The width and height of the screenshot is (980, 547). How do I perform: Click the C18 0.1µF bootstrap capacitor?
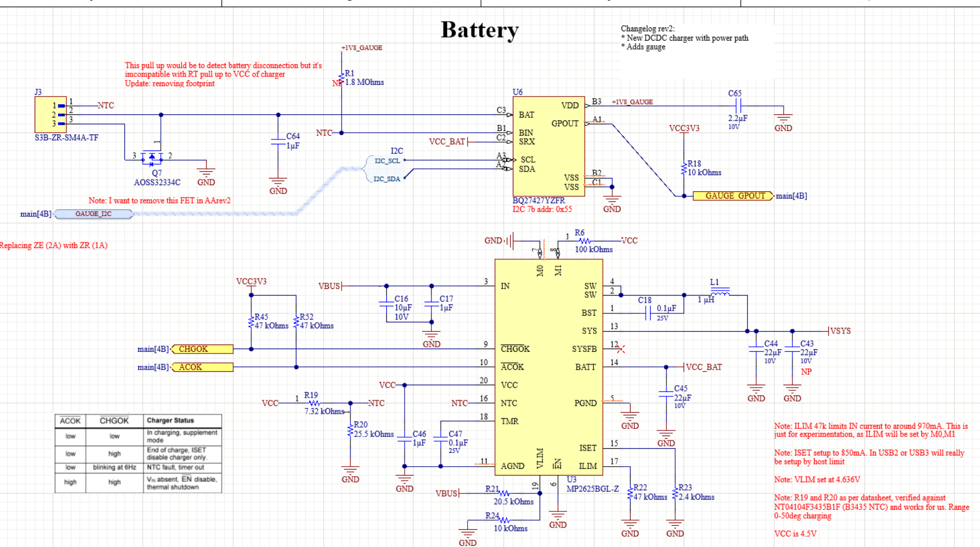click(647, 313)
